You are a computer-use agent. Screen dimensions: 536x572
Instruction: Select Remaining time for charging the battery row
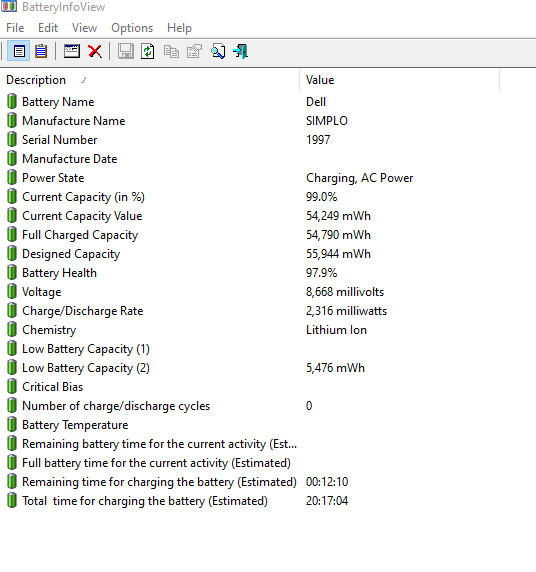[x=159, y=482]
